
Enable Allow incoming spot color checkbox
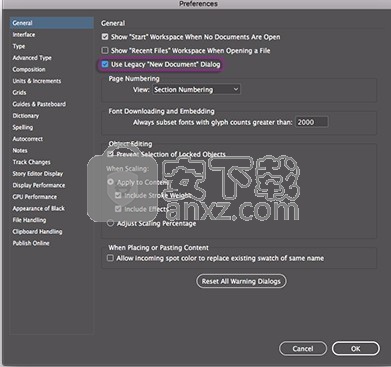point(110,258)
